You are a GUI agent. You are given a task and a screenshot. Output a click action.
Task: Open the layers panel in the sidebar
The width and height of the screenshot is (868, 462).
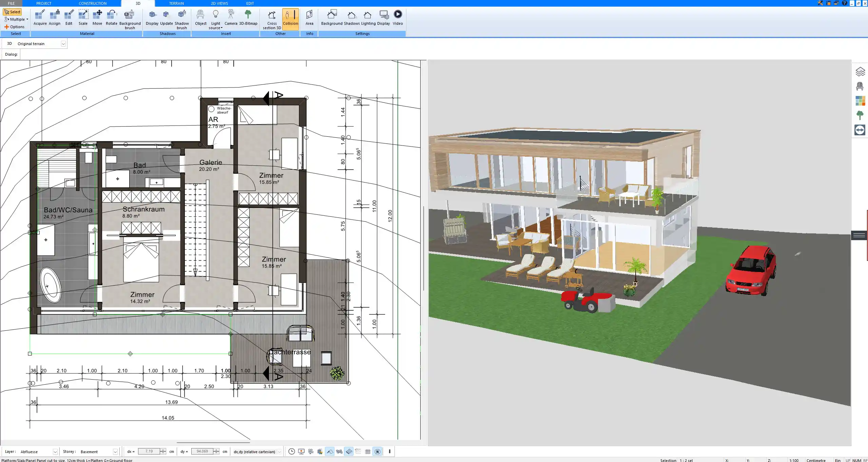[860, 72]
